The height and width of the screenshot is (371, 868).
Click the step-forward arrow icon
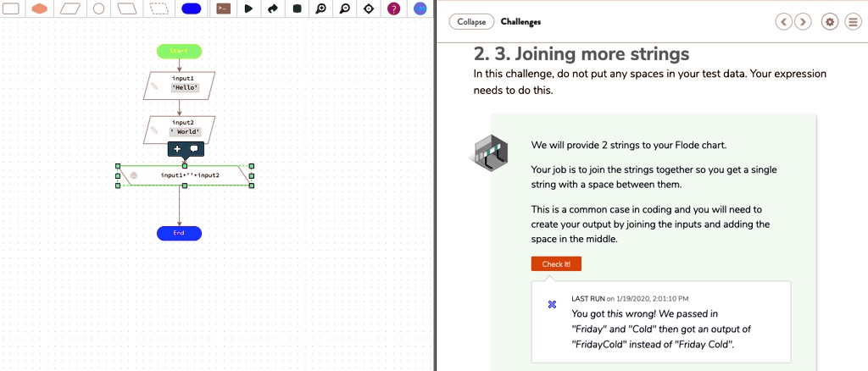point(272,8)
